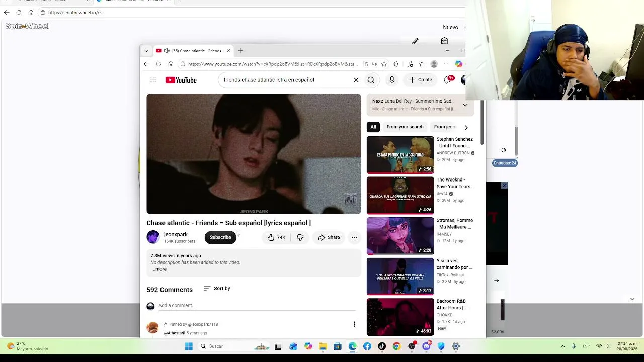Screen dimensions: 644x362
Task: Play Stephen Sanchez Until I Found thumbnail
Action: click(x=400, y=155)
